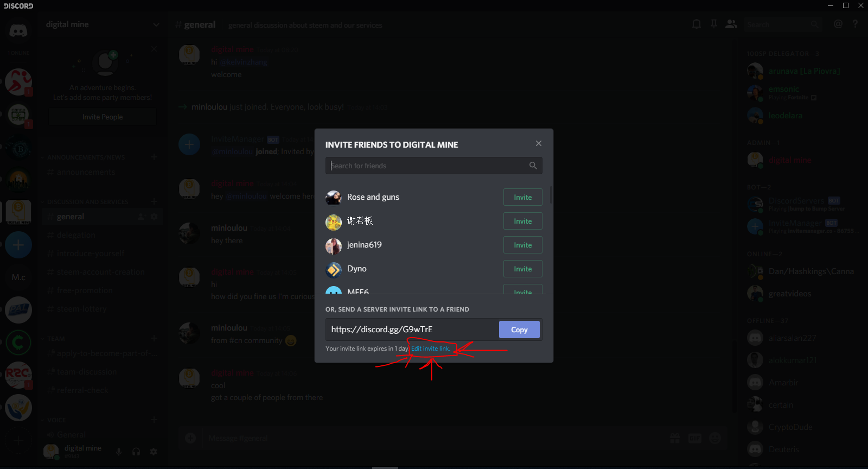Dismiss the adventure begins invite card
Screen dimensions: 868x469
155,49
